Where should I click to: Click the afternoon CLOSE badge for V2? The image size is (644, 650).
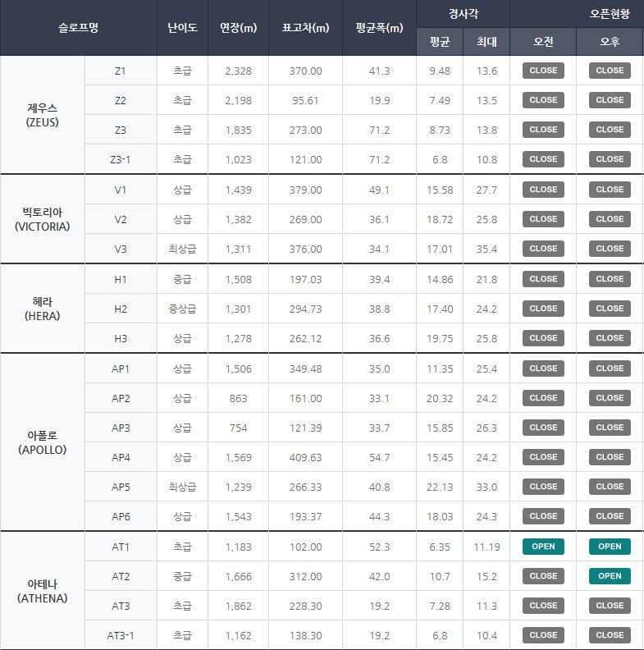610,219
